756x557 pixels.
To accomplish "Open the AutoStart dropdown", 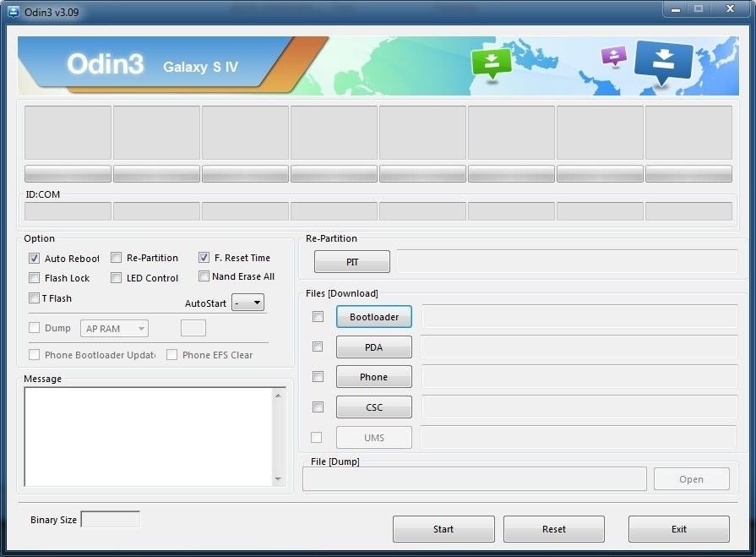I will [247, 303].
